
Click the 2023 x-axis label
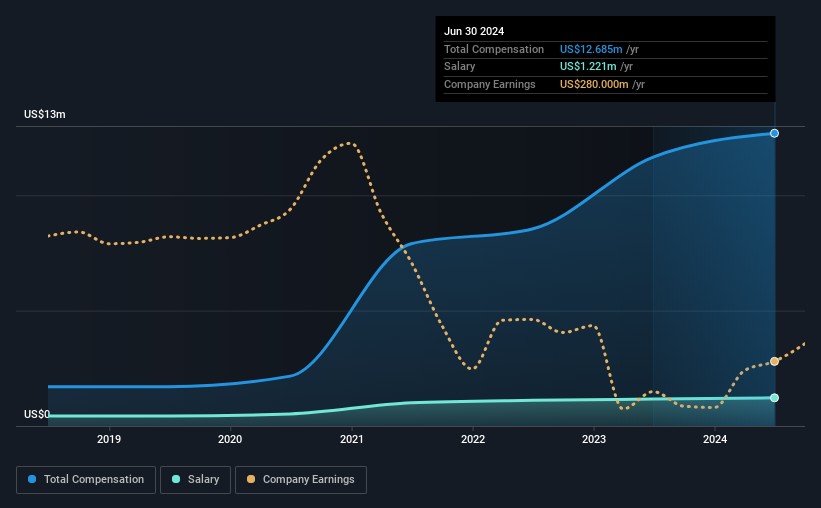(594, 439)
